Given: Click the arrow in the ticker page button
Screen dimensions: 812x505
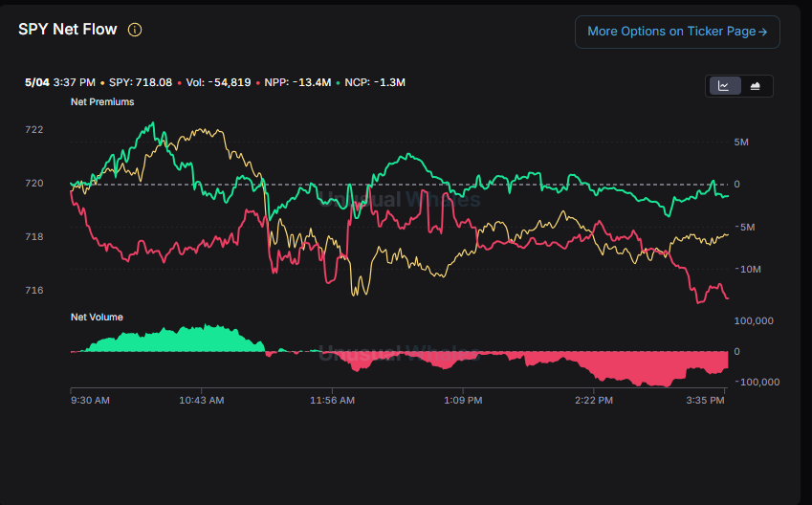Looking at the screenshot, I should (x=762, y=33).
